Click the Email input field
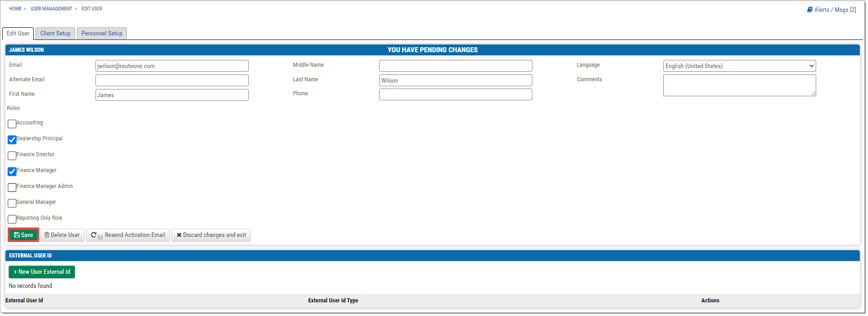Image resolution: width=868 pixels, height=316 pixels. (172, 66)
